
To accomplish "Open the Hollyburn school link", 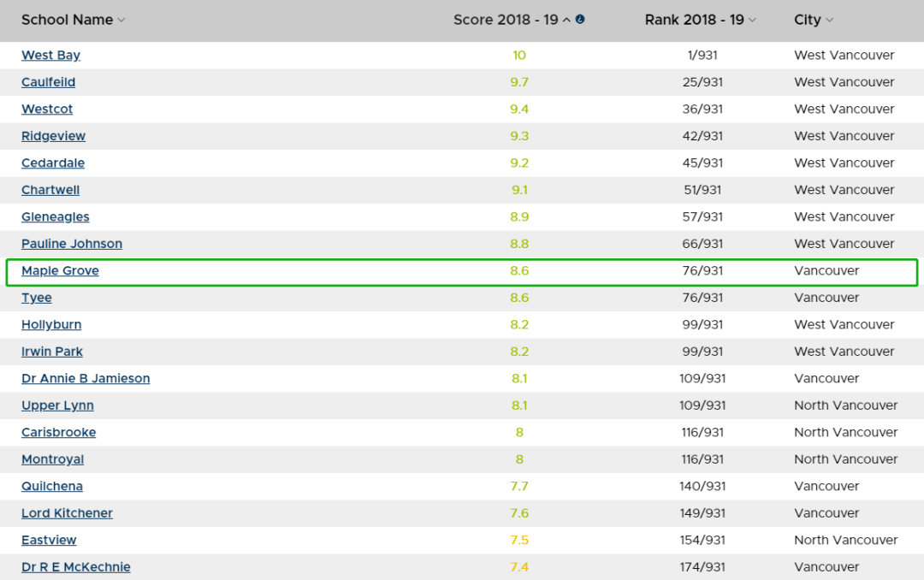I will [51, 325].
